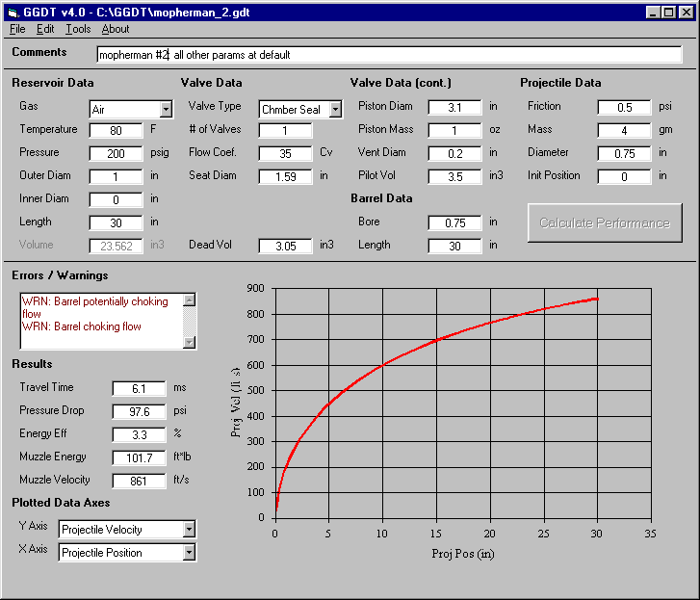Select the Temperature input field

pyautogui.click(x=116, y=130)
